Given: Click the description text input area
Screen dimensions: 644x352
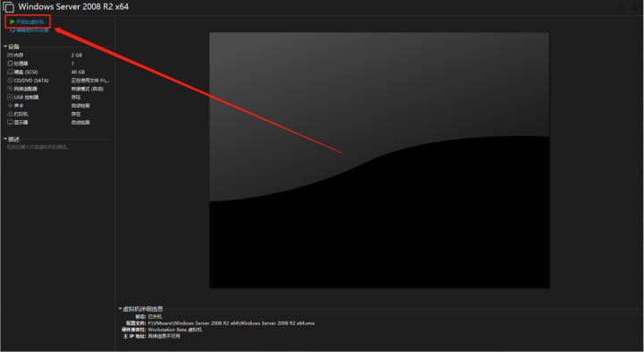Looking at the screenshot, I should [58, 147].
